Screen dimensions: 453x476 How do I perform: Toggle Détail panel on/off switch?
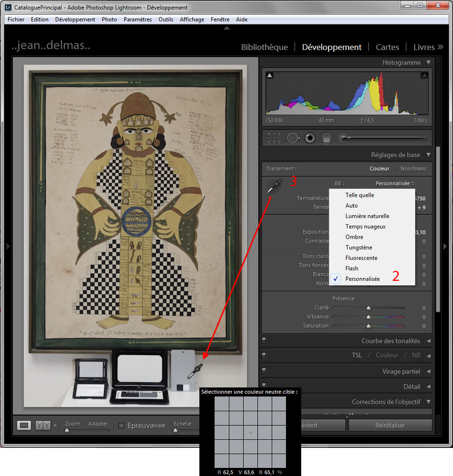[x=264, y=385]
